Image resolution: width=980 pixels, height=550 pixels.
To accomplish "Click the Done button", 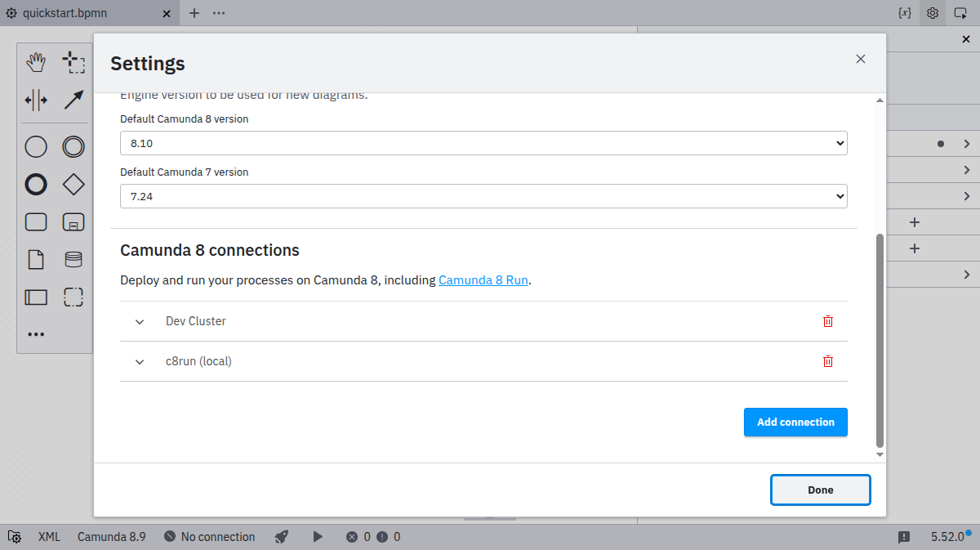I will [821, 490].
